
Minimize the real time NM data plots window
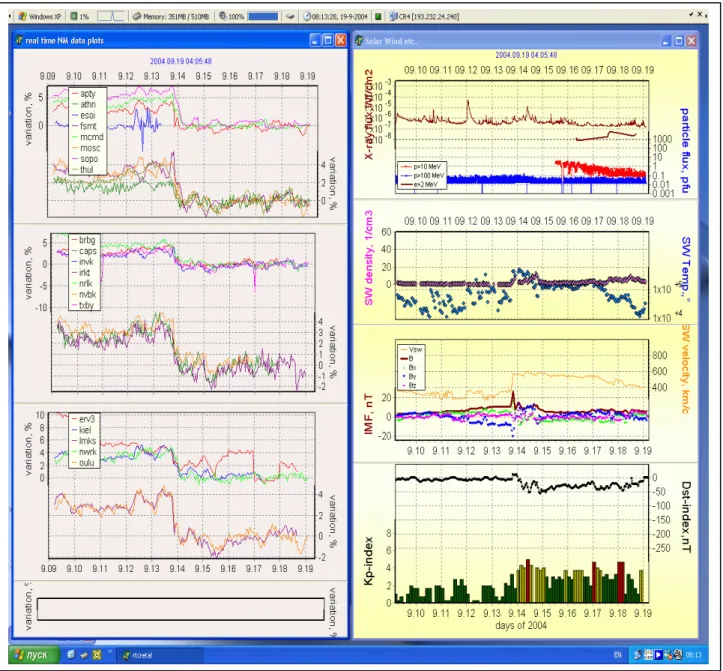[315, 41]
